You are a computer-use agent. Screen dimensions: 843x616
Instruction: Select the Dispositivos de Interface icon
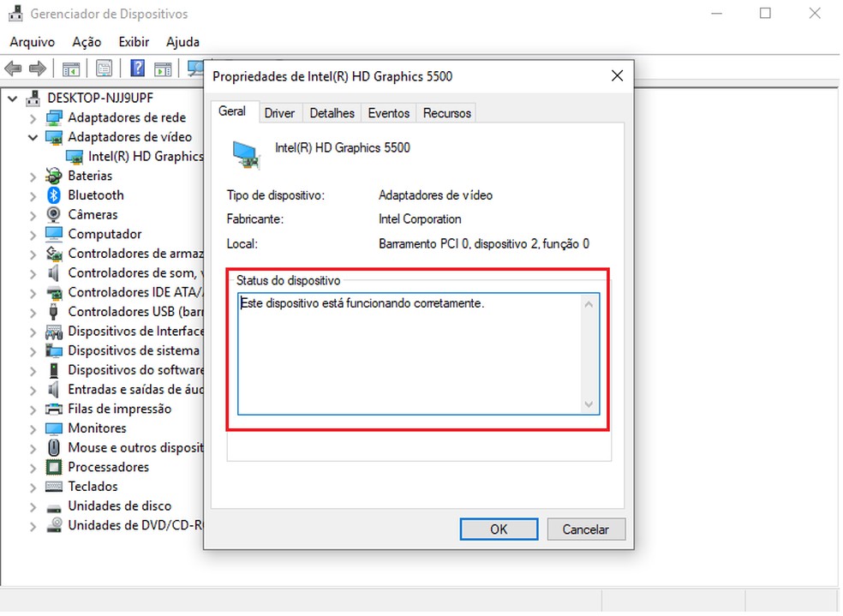tap(54, 331)
